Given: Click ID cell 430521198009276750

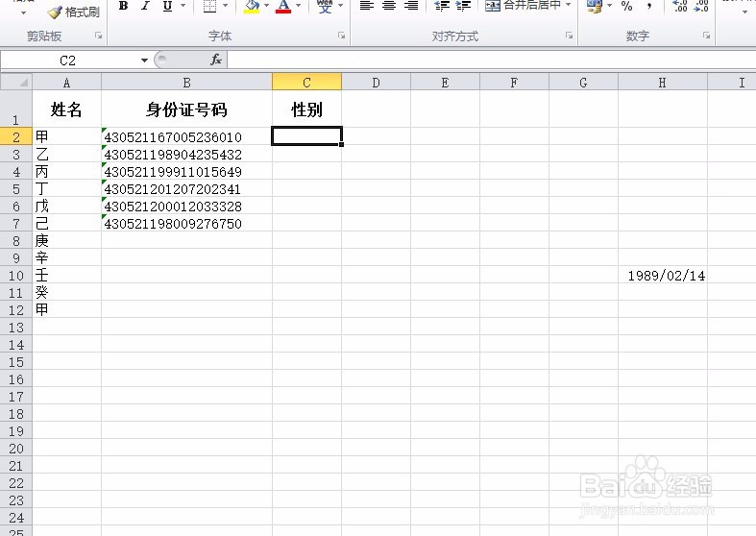Looking at the screenshot, I should 186,223.
